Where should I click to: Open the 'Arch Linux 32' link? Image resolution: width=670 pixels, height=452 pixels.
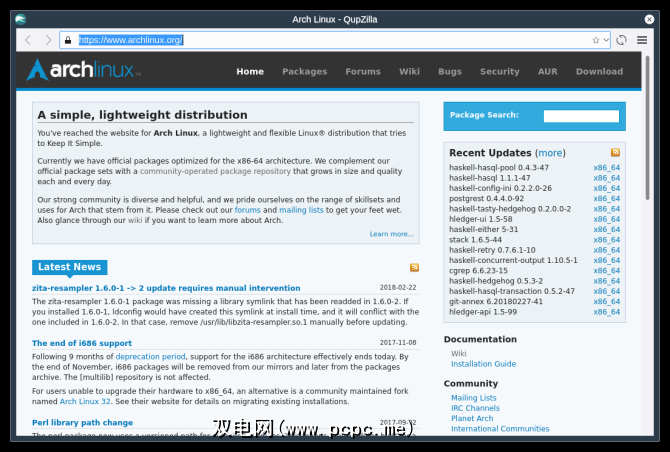pyautogui.click(x=85, y=402)
